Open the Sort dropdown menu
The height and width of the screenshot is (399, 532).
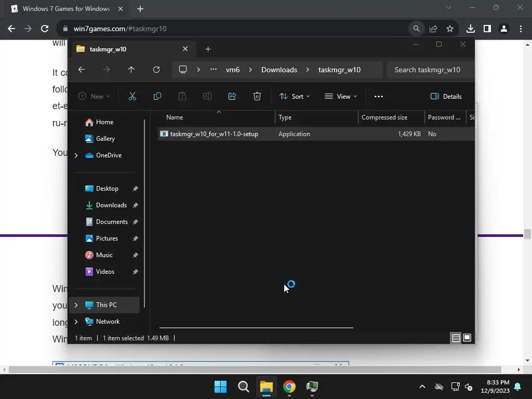tap(295, 96)
